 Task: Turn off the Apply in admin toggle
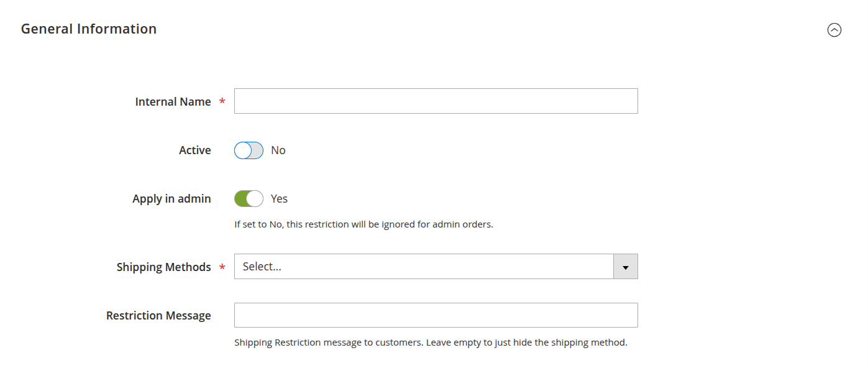tap(249, 199)
